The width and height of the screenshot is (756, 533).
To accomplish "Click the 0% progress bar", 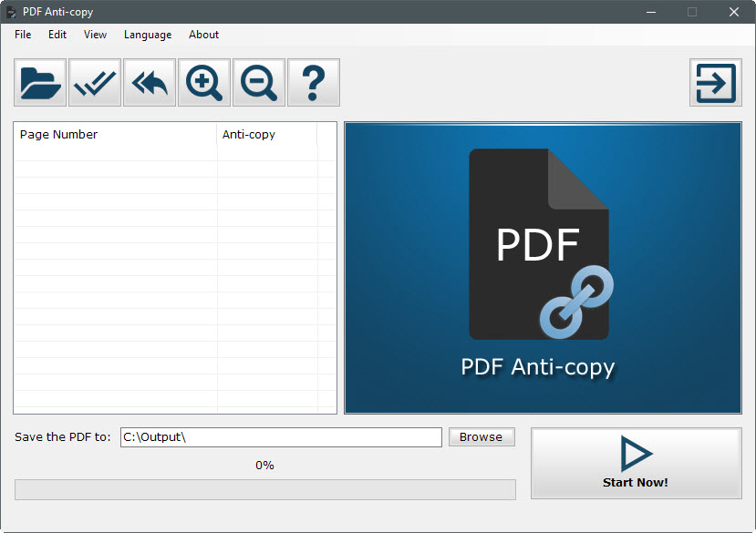I will [265, 489].
